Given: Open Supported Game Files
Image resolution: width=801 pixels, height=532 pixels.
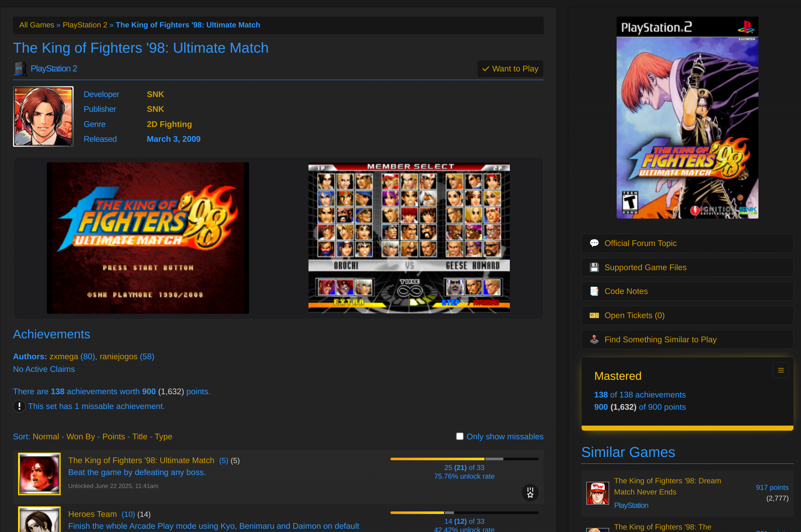Looking at the screenshot, I should [x=687, y=267].
